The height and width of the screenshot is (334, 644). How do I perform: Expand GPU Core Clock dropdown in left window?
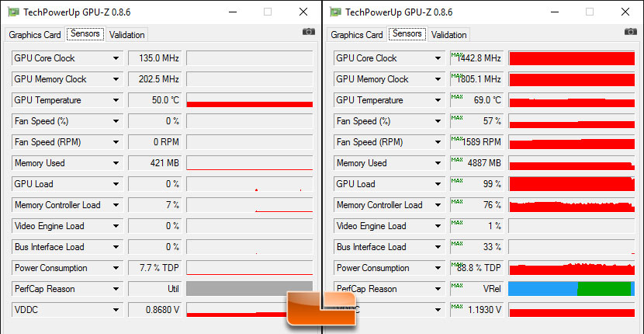pos(116,58)
